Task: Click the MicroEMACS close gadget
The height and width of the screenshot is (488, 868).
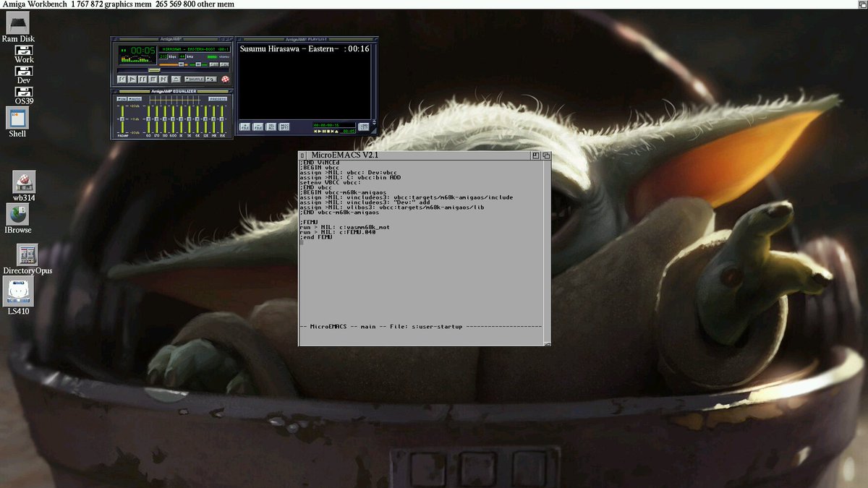Action: [302, 155]
